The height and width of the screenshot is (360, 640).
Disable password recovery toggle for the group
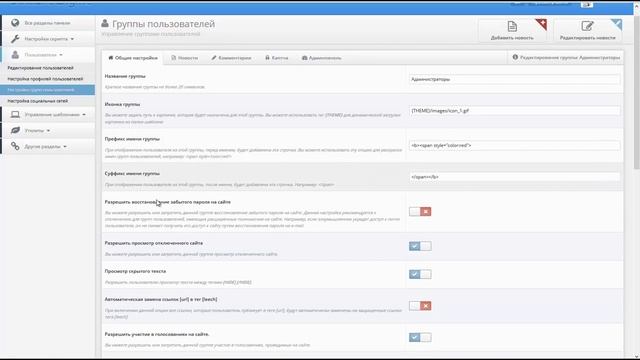[x=420, y=211]
